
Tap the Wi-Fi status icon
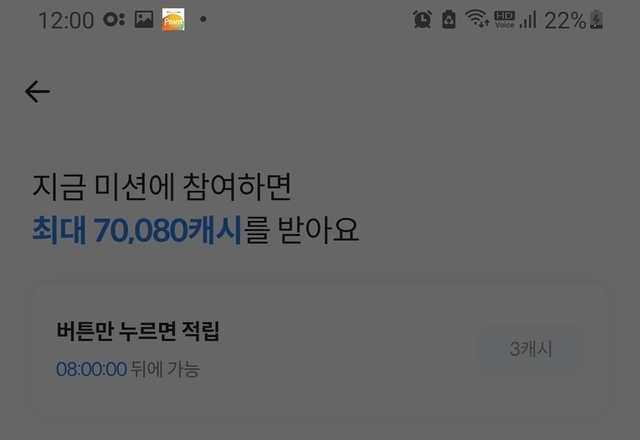pyautogui.click(x=477, y=19)
